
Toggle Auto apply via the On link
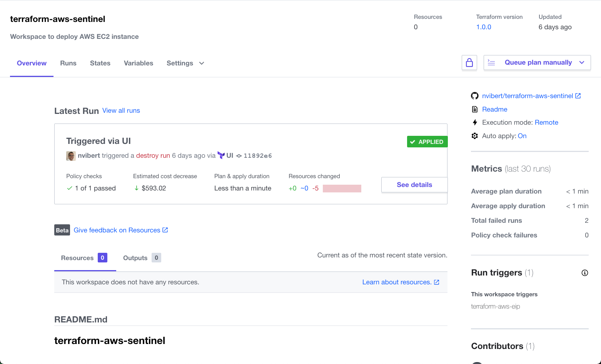522,136
